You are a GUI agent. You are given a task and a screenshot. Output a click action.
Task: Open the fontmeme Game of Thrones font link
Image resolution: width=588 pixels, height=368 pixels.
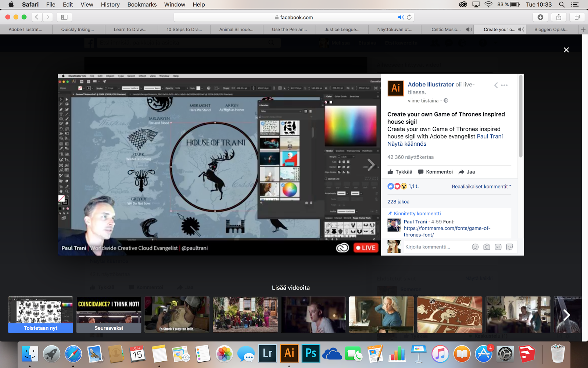pos(447,231)
